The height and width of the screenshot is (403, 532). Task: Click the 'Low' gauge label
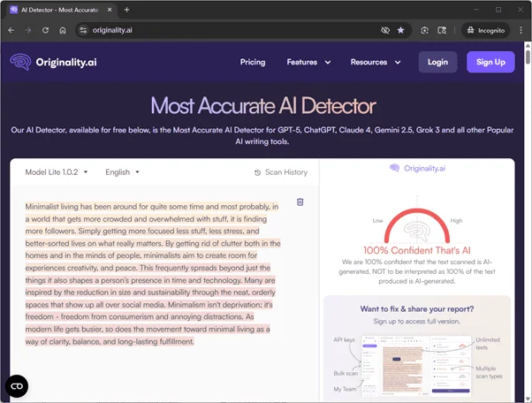377,221
